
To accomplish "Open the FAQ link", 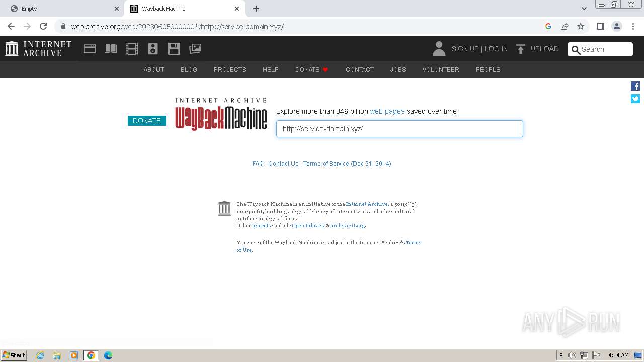I will pos(258,164).
